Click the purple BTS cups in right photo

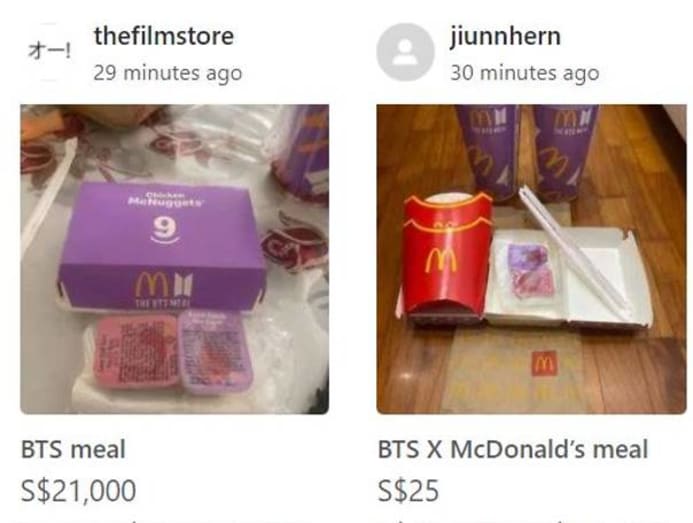pos(527,150)
